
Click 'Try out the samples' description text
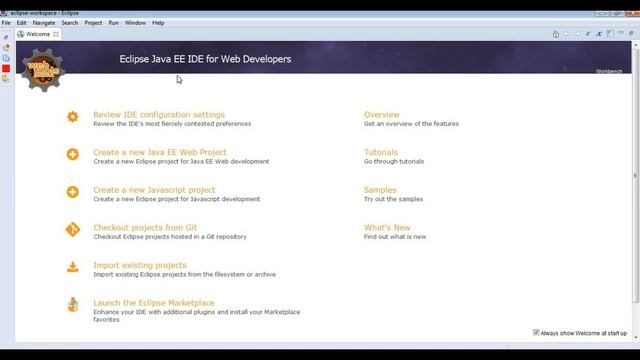393,199
